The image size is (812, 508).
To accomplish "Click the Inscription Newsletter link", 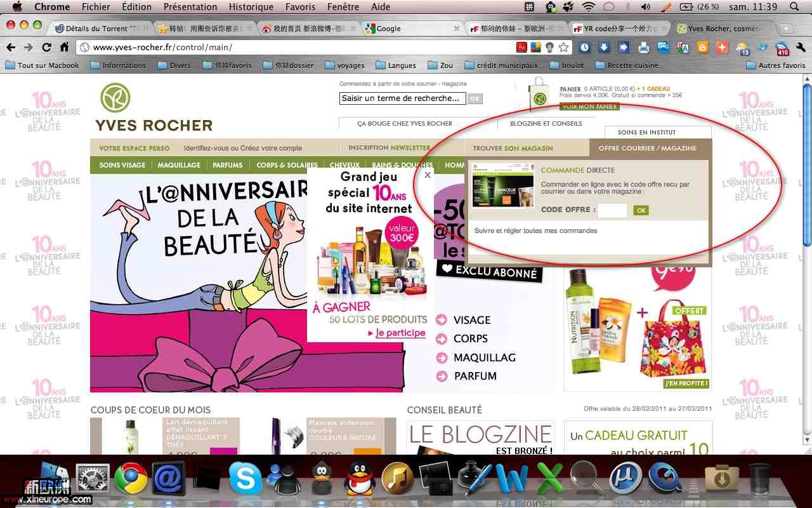I will (x=389, y=147).
